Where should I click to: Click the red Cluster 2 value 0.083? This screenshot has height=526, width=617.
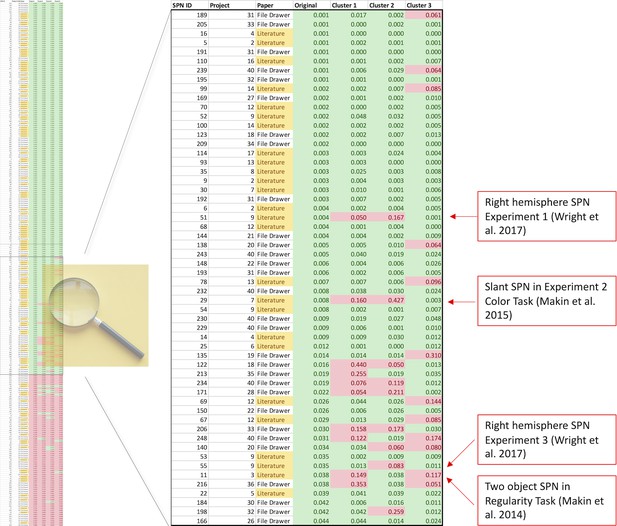(387, 466)
